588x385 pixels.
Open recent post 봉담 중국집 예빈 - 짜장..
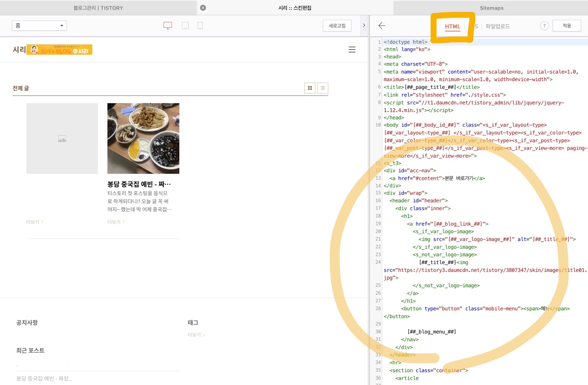(44, 378)
